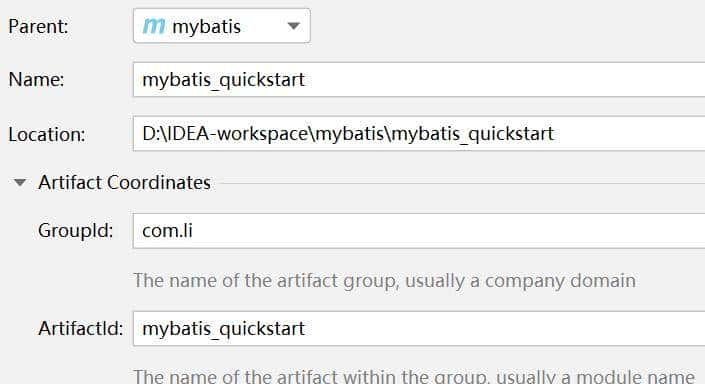Click the 'Name:' label

36,80
